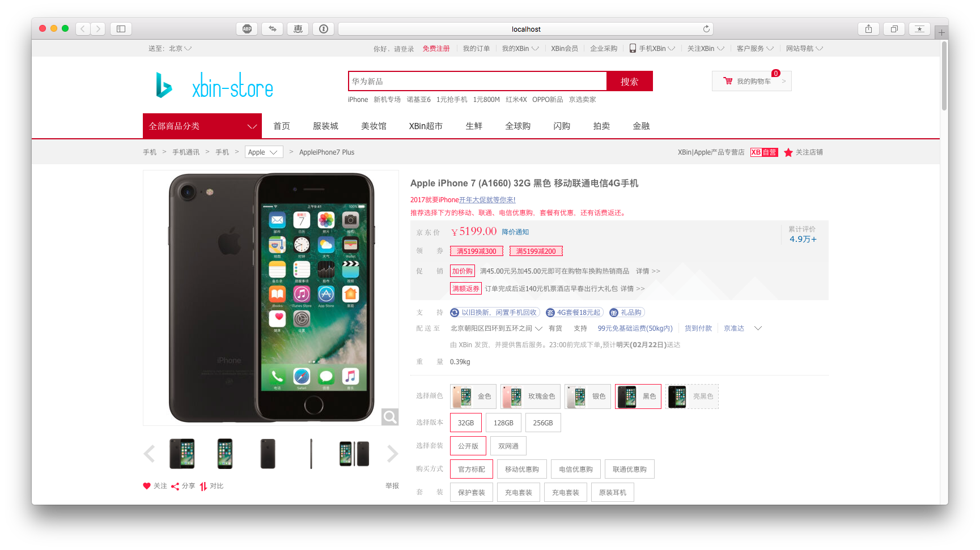
Task: Open 生鲜 navigation tab
Action: 474,126
